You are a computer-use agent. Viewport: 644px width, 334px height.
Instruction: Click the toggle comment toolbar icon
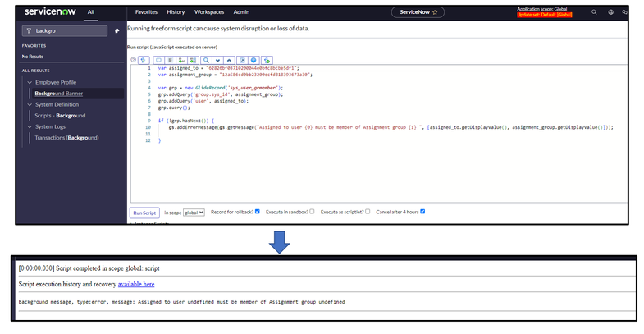pyautogui.click(x=158, y=60)
